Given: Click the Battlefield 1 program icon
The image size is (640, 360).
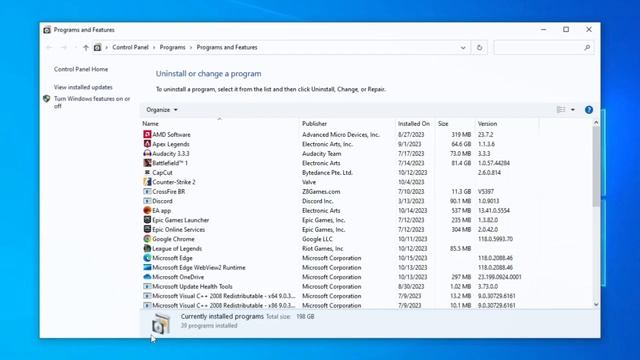Looking at the screenshot, I should click(147, 163).
